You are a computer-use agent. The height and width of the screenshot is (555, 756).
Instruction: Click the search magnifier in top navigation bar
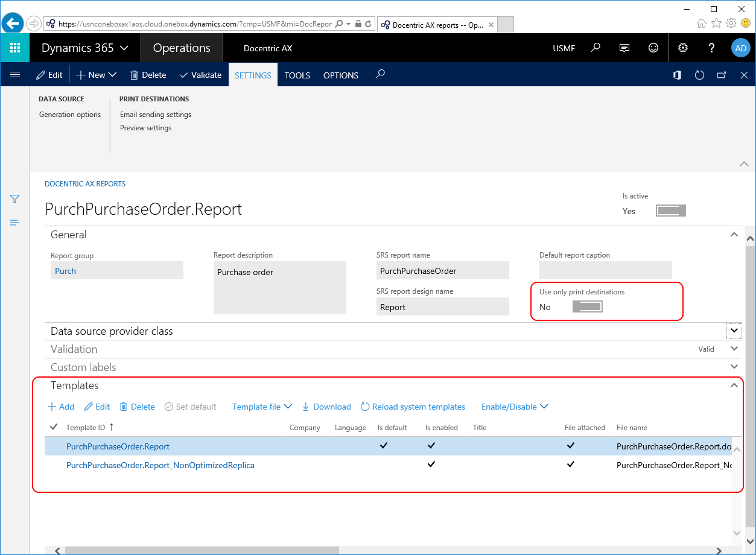tap(596, 48)
